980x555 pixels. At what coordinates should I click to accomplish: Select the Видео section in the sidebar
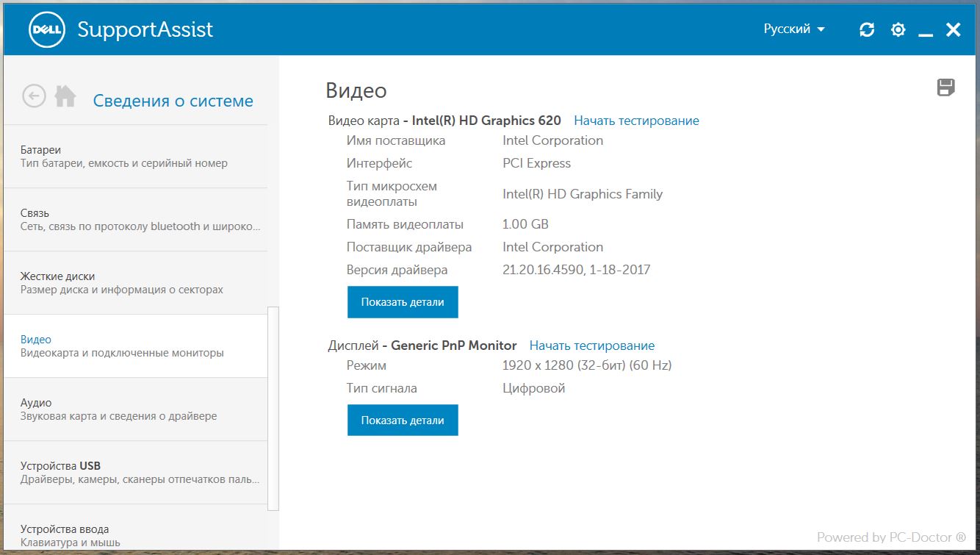[136, 346]
